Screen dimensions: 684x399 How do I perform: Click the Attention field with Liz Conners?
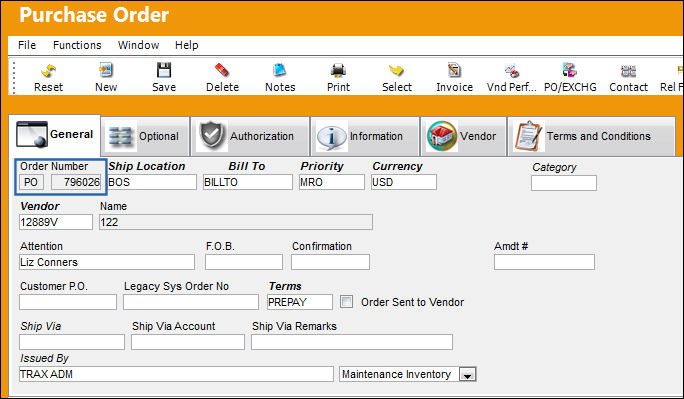tap(107, 262)
